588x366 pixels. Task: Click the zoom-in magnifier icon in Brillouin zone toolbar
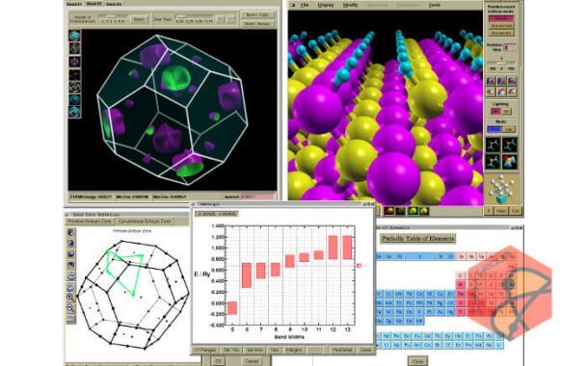click(70, 298)
